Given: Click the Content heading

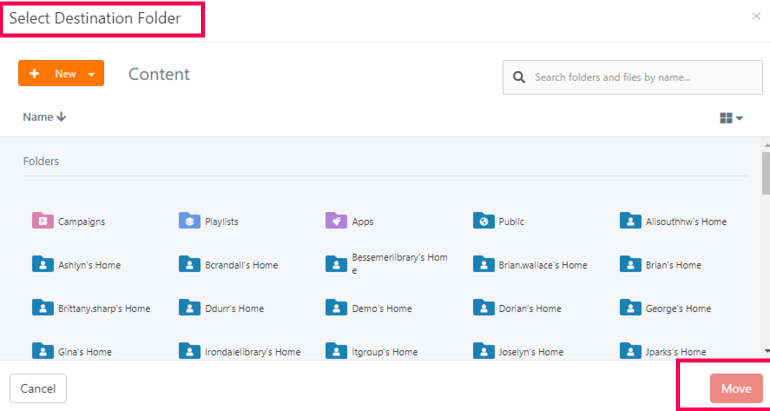Looking at the screenshot, I should (x=159, y=74).
